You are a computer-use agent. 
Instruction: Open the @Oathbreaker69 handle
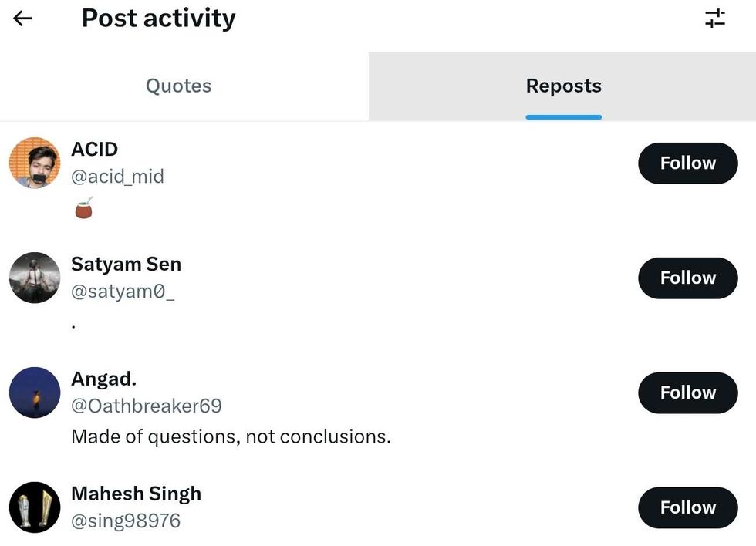click(x=146, y=406)
